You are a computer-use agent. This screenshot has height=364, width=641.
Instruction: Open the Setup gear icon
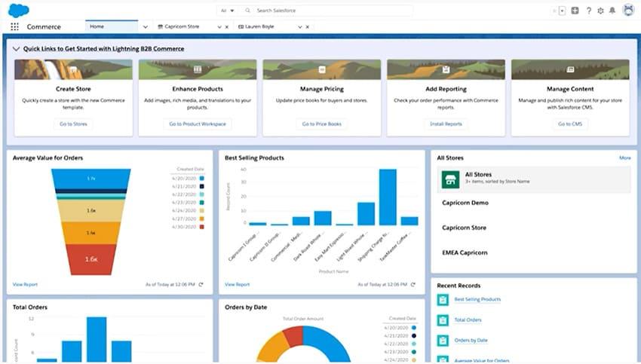pyautogui.click(x=600, y=11)
